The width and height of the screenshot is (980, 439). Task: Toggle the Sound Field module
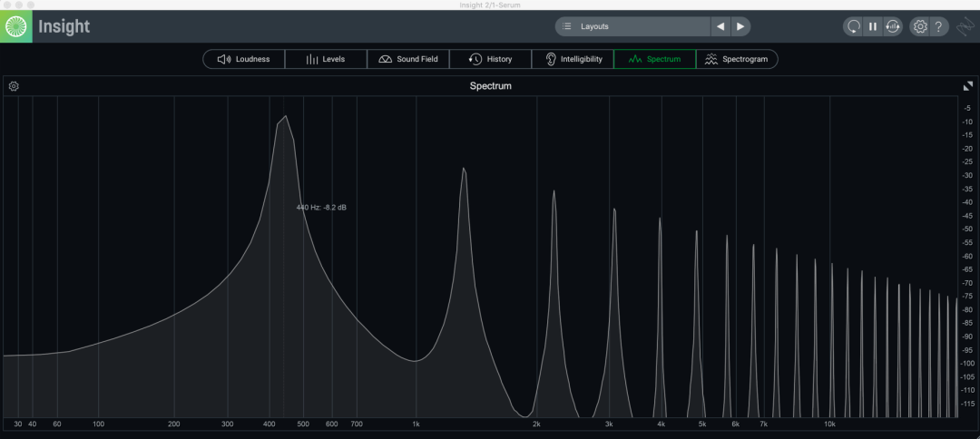click(x=407, y=59)
